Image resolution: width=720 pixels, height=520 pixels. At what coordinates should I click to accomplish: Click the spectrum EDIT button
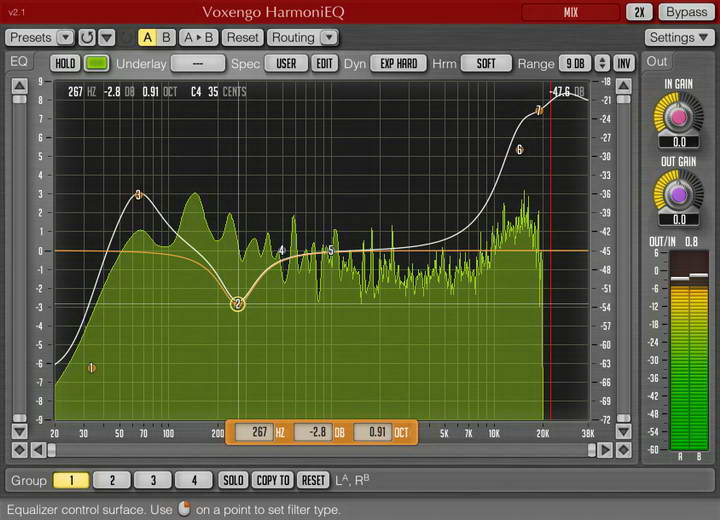(324, 63)
